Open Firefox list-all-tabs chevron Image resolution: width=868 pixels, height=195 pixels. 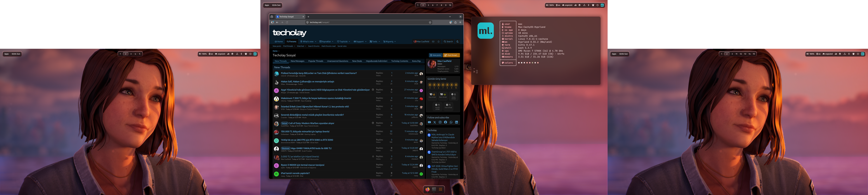point(450,16)
